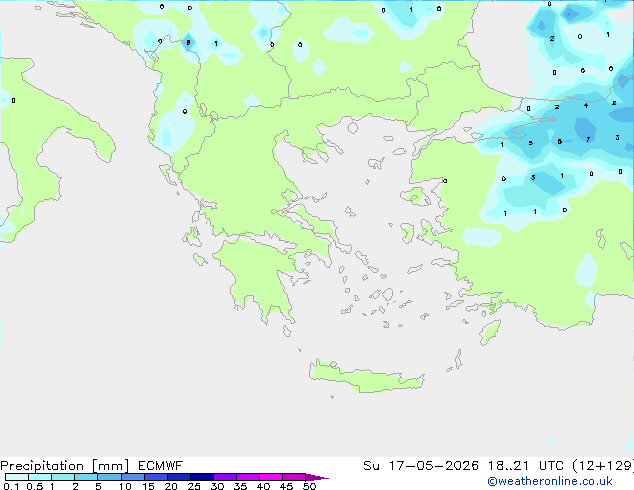Select the 35–40 mm legend swatch
Viewport: 634px width, 490px height.
(248, 477)
